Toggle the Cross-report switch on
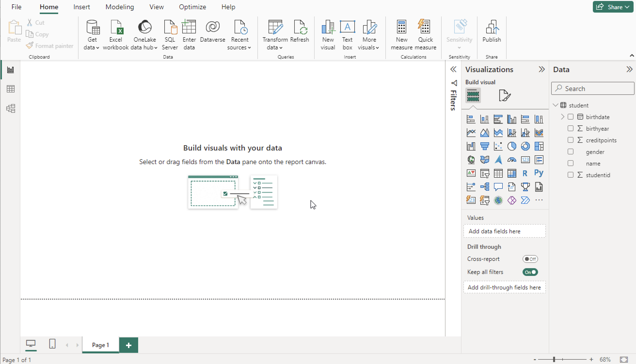 point(530,259)
